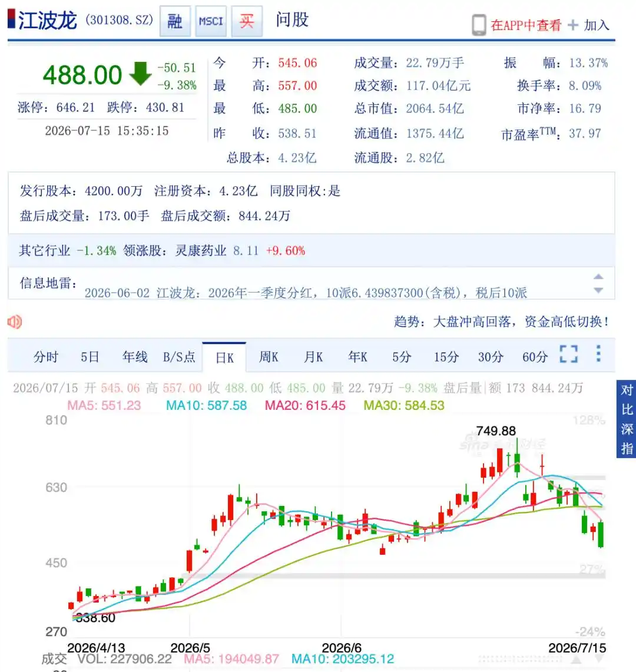Click the current price 488.00

[x=82, y=75]
